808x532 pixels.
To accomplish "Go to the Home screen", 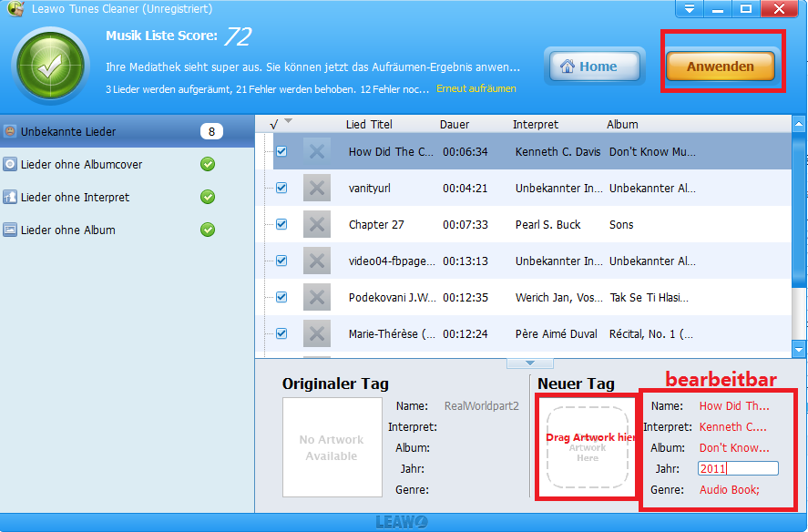I will pyautogui.click(x=595, y=66).
